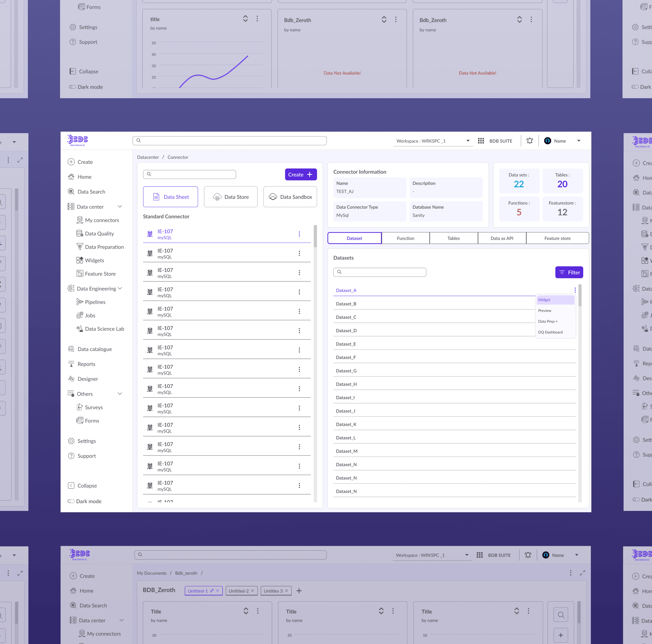
Task: Open the Designer sidebar item
Action: tap(87, 379)
